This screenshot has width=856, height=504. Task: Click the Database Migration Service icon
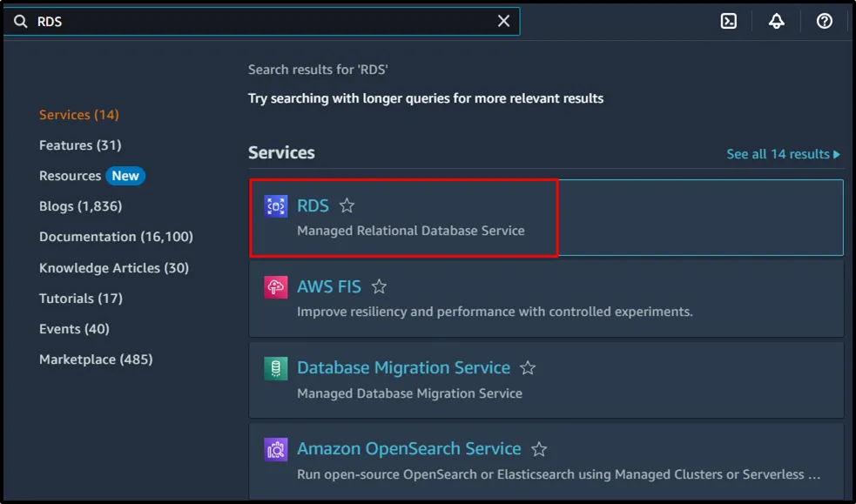click(276, 368)
